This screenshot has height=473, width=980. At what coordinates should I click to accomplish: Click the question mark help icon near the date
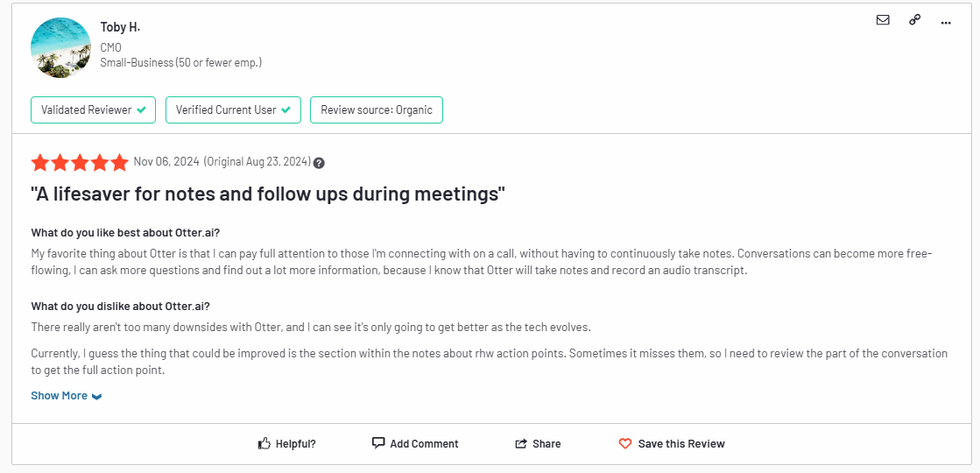pos(319,163)
